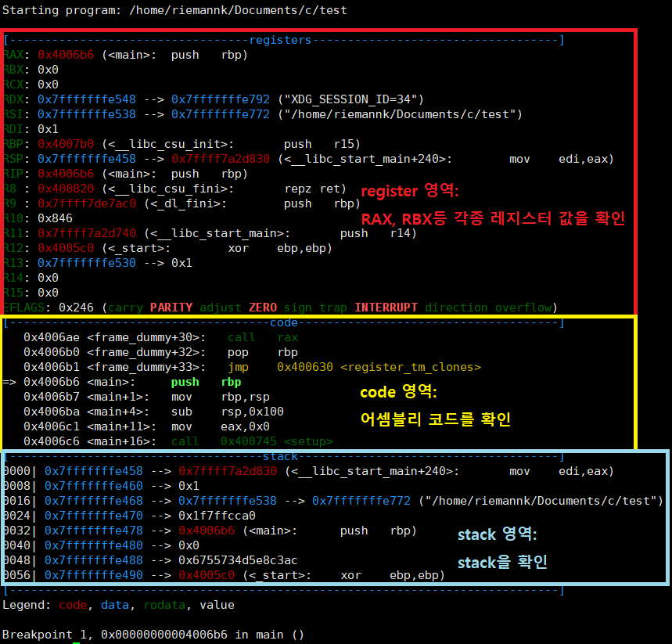Image resolution: width=672 pixels, height=644 pixels.
Task: Click the PARITY flag in EFLAGS
Action: (x=171, y=308)
